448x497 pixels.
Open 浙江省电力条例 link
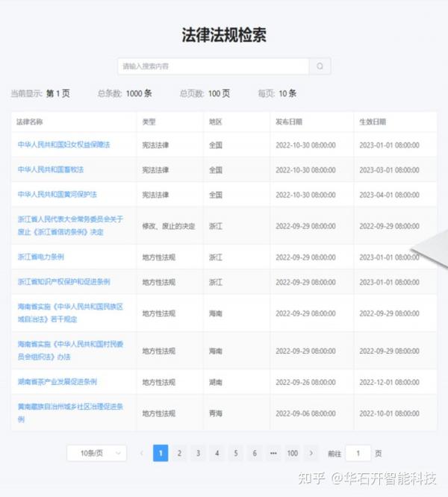(x=41, y=257)
